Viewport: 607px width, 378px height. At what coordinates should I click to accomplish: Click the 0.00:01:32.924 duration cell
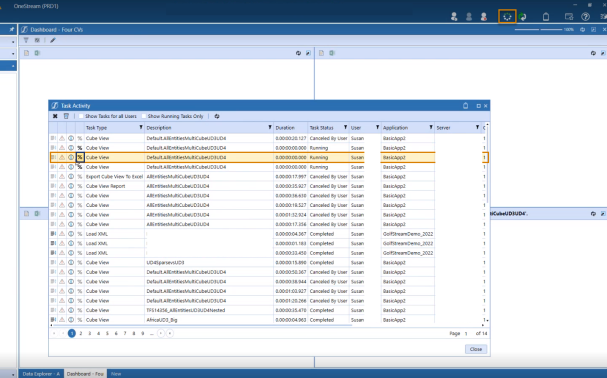tap(291, 215)
